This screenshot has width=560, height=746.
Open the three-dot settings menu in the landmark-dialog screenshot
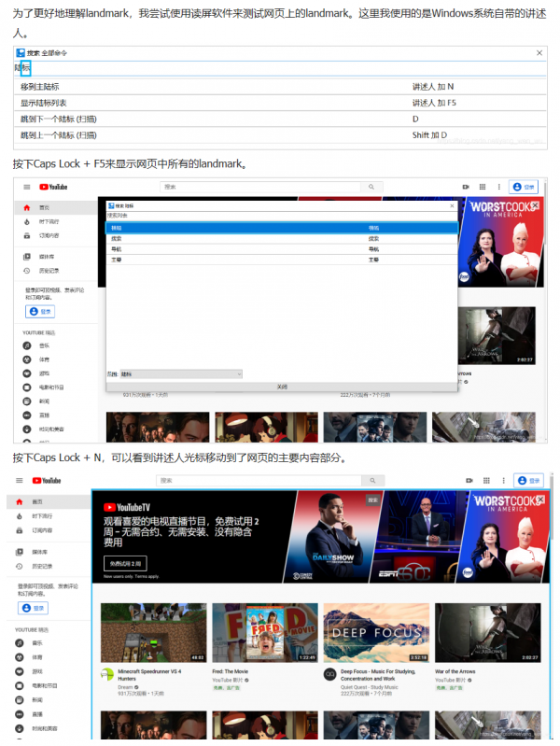click(x=498, y=187)
